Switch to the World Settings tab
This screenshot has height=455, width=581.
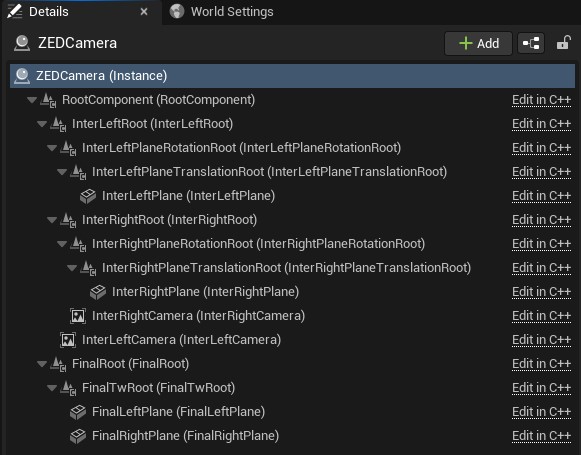(x=221, y=12)
